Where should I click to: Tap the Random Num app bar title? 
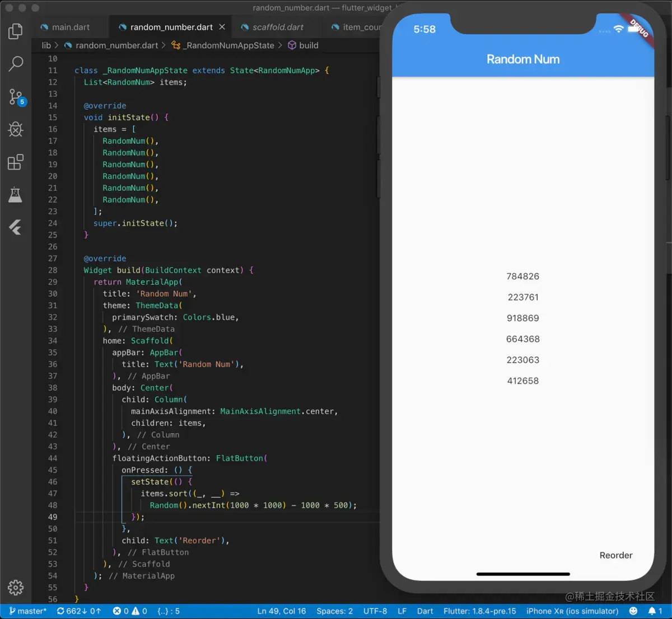pos(523,59)
